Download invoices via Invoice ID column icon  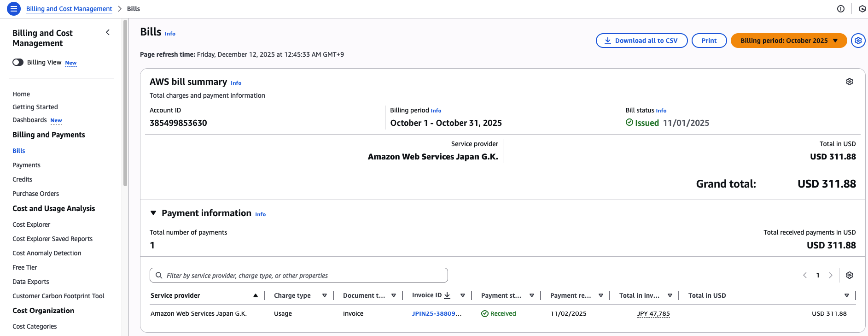click(x=447, y=295)
